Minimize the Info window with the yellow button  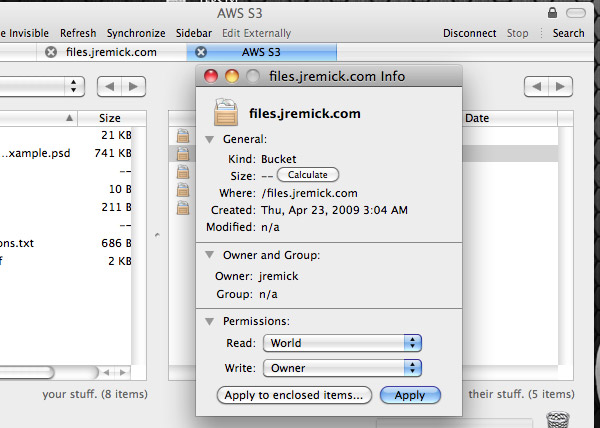pos(232,76)
